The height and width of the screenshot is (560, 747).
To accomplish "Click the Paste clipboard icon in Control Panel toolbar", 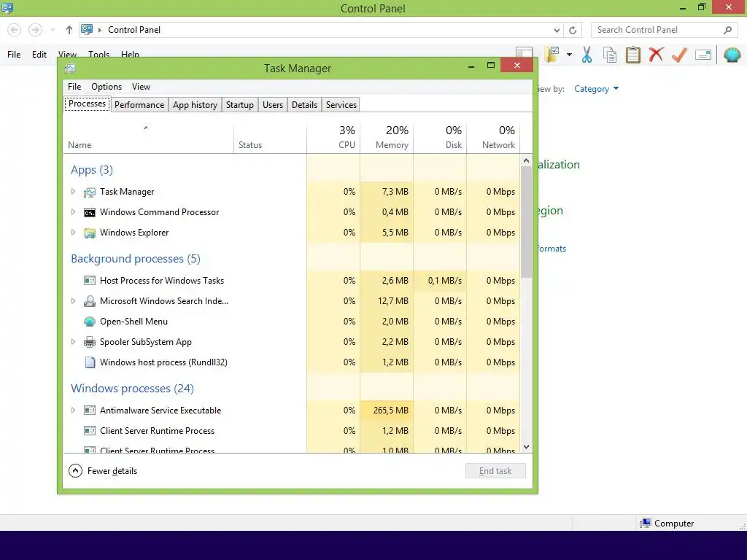I will tap(632, 55).
